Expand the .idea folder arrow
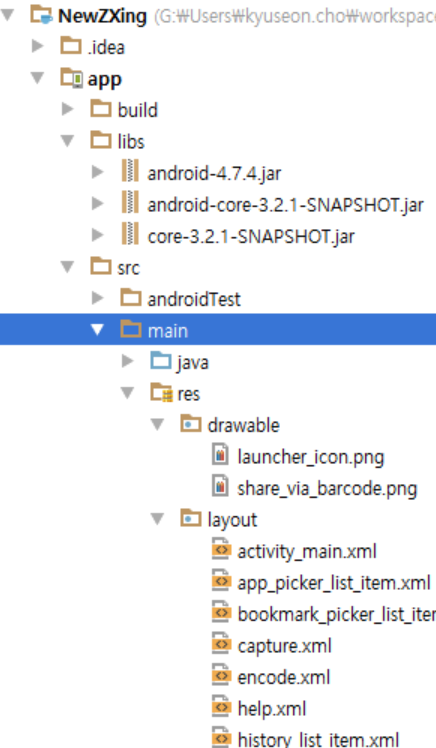Image resolution: width=436 pixels, height=748 pixels. tap(37, 46)
